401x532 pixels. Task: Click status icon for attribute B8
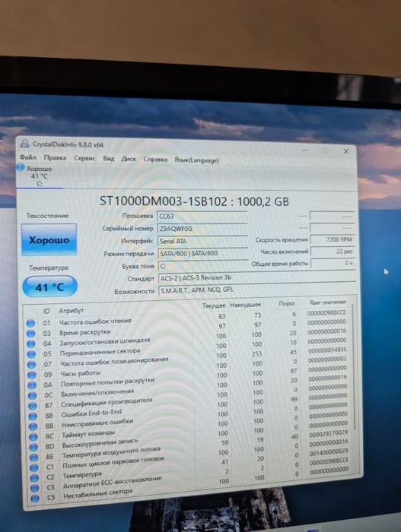click(33, 416)
